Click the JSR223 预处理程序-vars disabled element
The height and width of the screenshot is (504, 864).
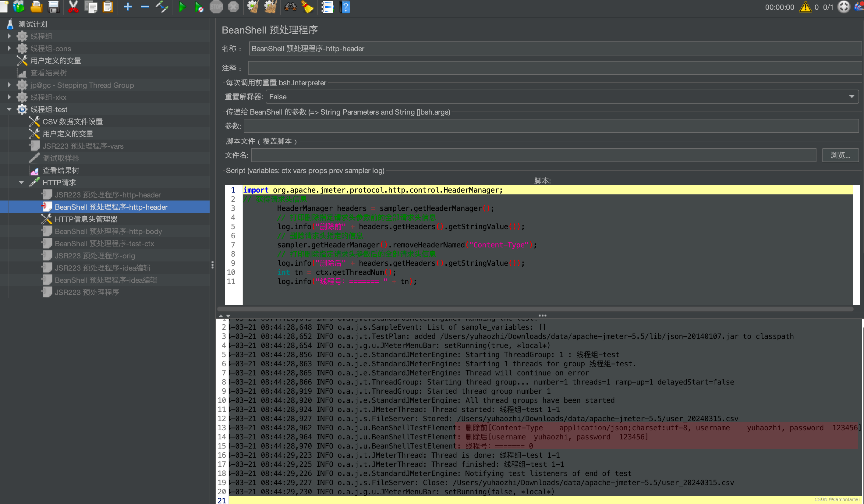point(83,146)
